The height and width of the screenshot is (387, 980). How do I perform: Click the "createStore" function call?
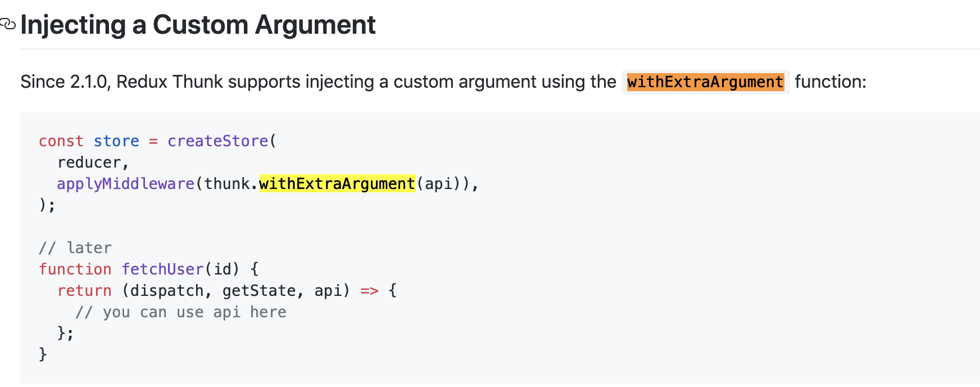(217, 141)
